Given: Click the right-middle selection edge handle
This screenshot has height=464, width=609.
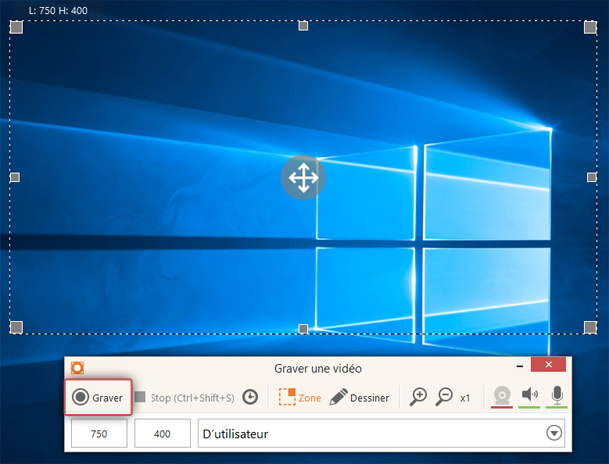Looking at the screenshot, I should 592,177.
